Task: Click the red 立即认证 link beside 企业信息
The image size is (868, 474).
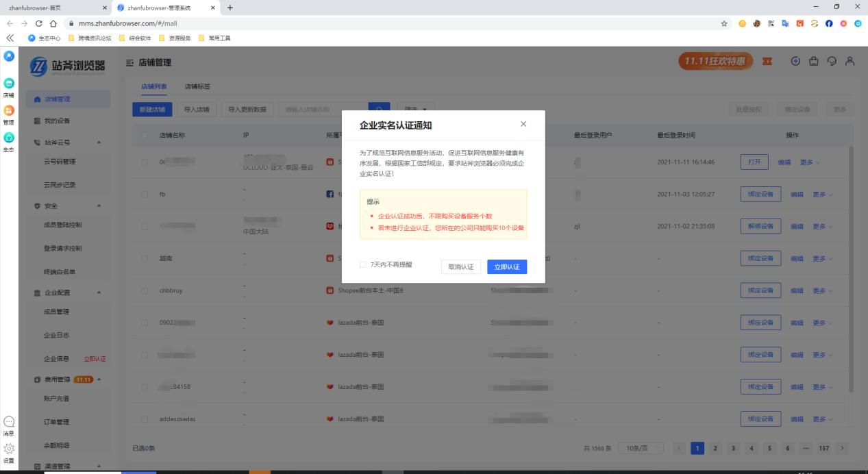Action: tap(95, 359)
